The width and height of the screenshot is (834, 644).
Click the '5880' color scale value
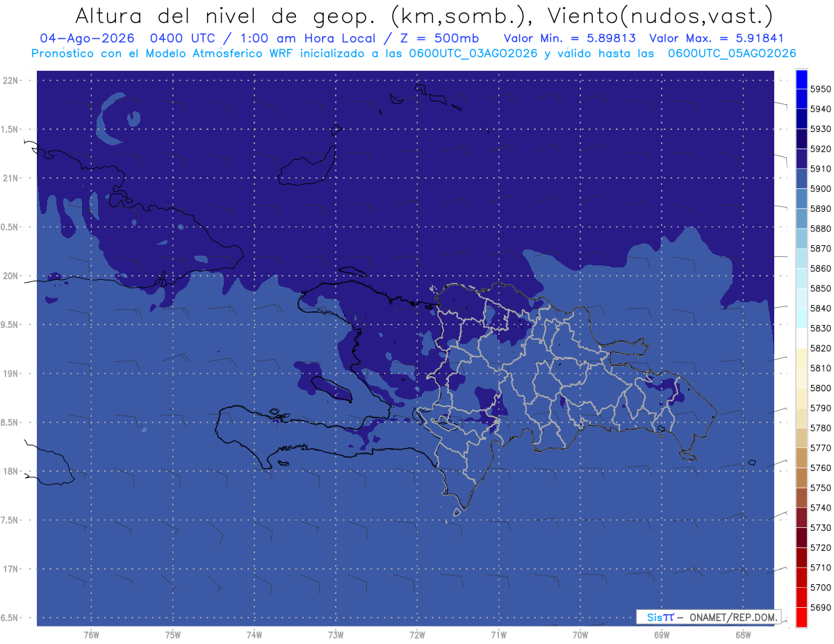(820, 229)
